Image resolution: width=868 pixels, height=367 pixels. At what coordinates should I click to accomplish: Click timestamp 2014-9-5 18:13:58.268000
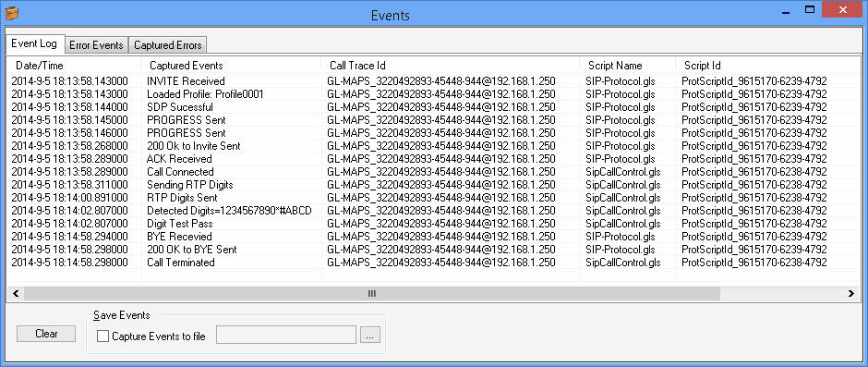[x=69, y=146]
